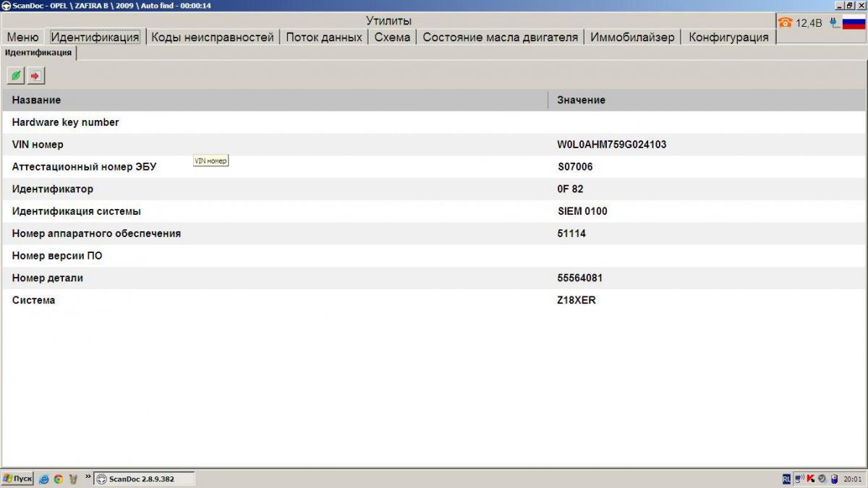
Task: Click the ScanDoc steering wheel title icon
Action: [6, 5]
